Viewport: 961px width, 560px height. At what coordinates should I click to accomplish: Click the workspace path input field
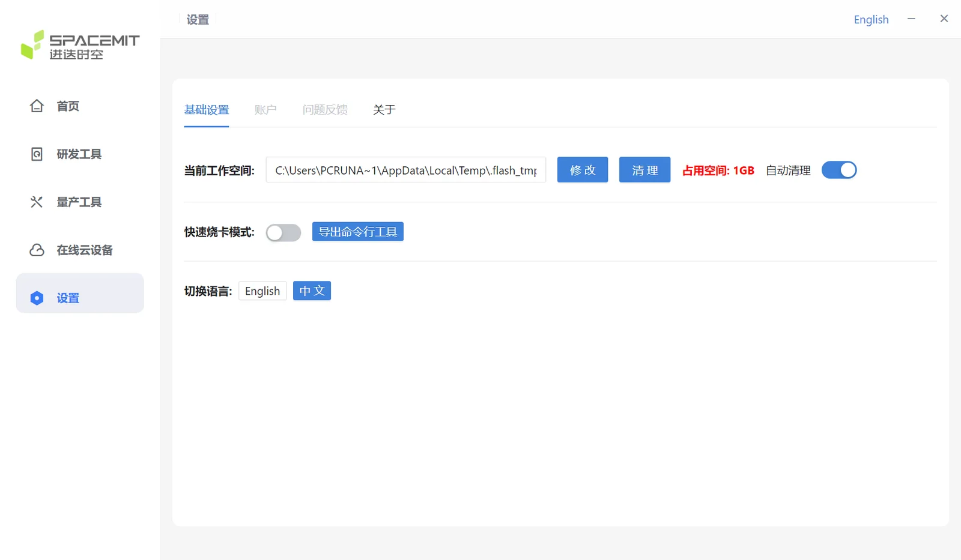tap(406, 170)
